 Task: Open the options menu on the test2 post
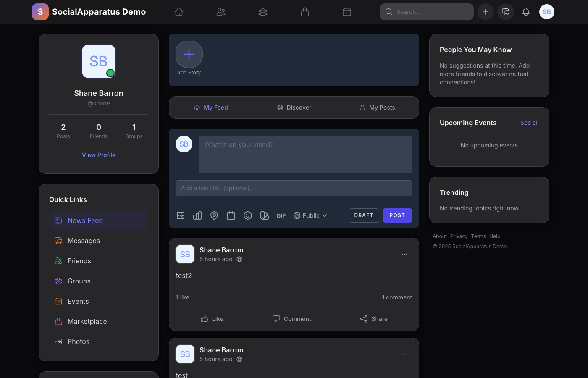[404, 254]
